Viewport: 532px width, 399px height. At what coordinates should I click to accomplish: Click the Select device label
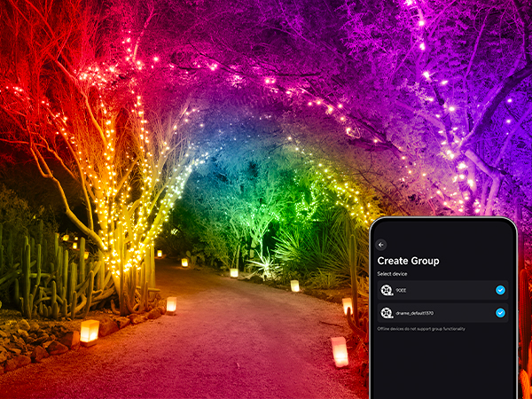coord(392,274)
